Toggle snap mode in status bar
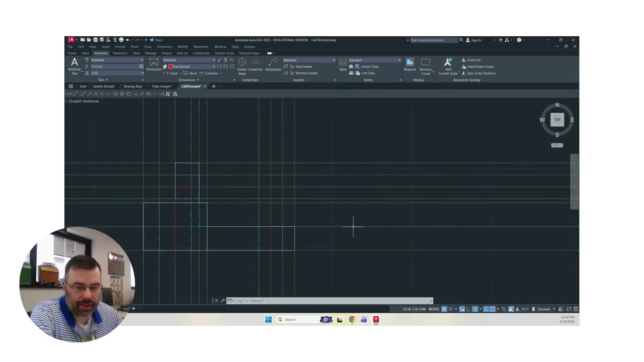This screenshot has height=362, width=644. click(x=451, y=309)
